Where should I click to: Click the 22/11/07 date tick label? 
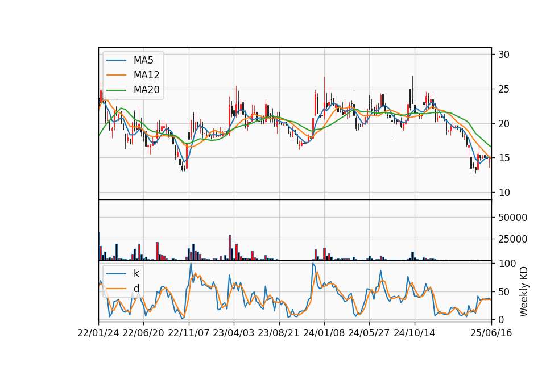(x=189, y=333)
